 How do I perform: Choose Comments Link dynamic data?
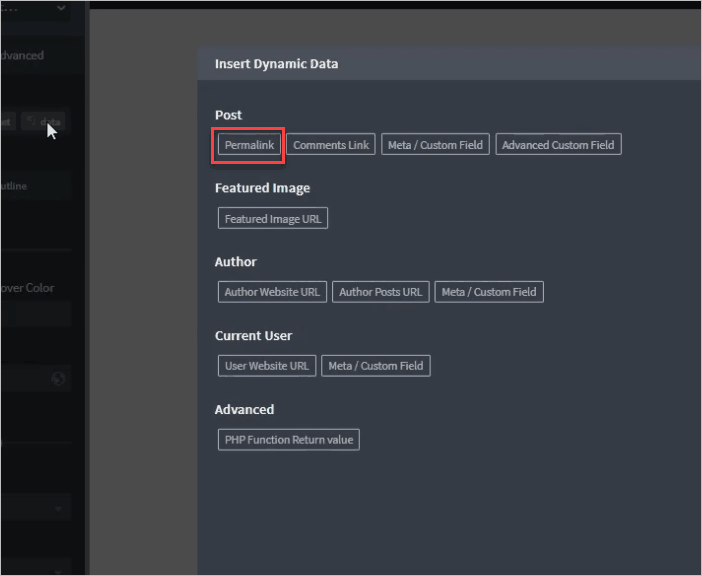[x=331, y=145]
